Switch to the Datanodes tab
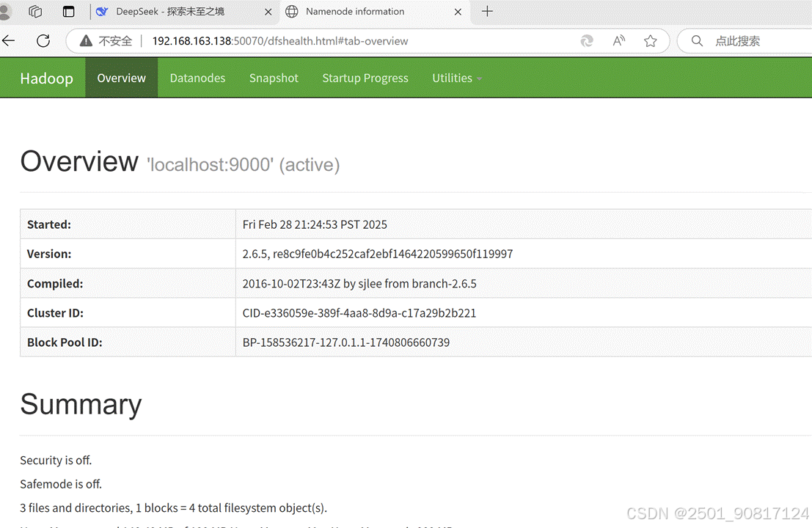 (x=197, y=78)
